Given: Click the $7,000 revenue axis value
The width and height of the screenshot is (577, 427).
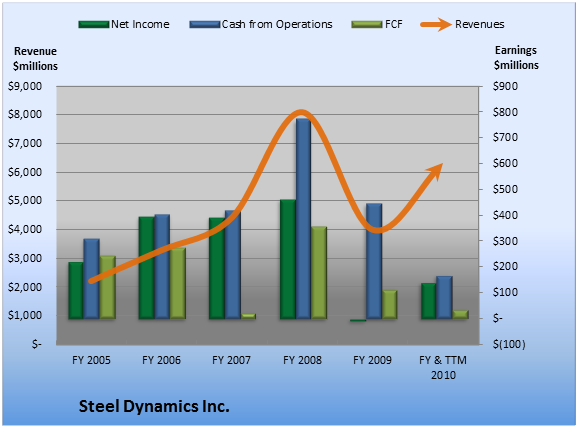Looking at the screenshot, I should click(25, 143).
